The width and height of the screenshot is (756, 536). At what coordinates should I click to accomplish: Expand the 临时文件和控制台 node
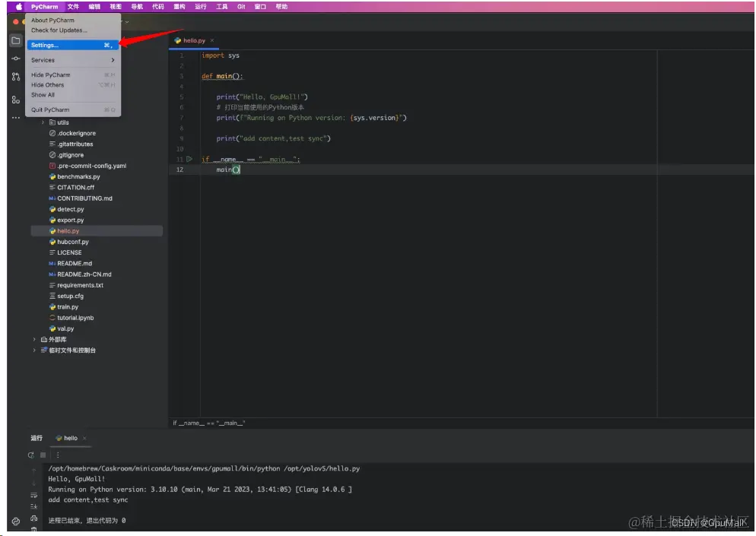34,350
